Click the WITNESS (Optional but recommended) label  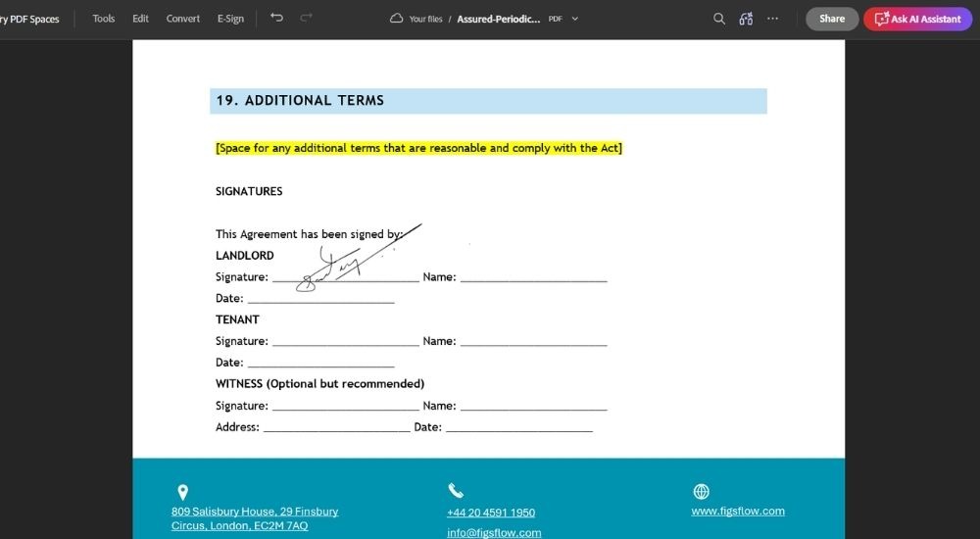[x=320, y=384]
